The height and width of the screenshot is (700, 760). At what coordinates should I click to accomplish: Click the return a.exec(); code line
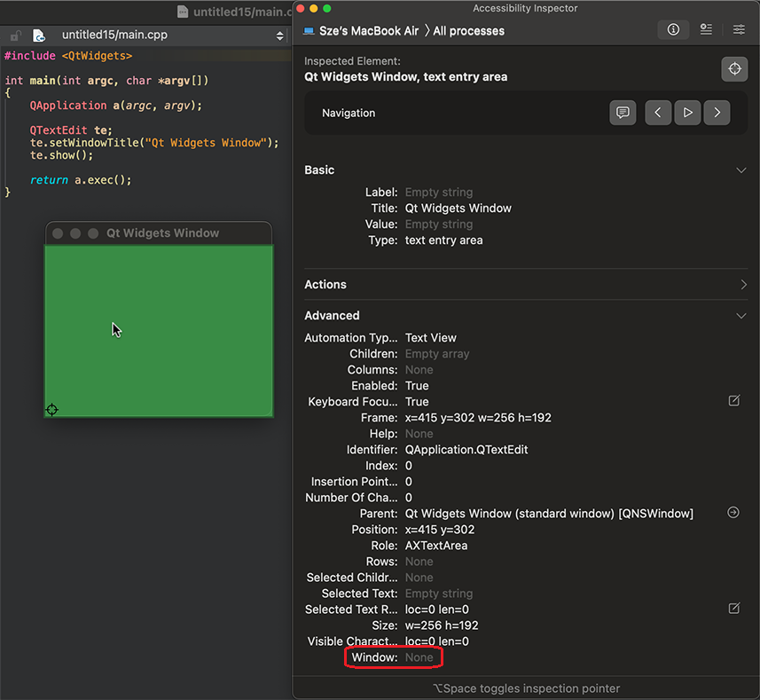pos(81,180)
